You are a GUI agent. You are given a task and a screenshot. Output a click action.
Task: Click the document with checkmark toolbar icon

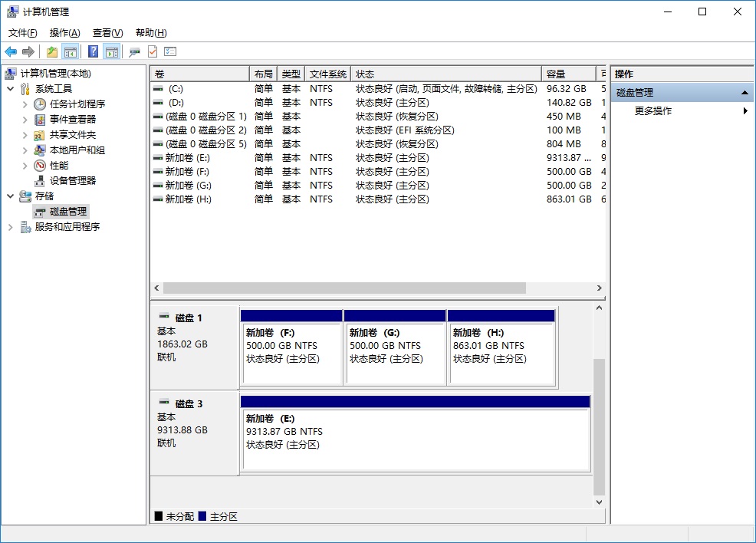tap(151, 51)
